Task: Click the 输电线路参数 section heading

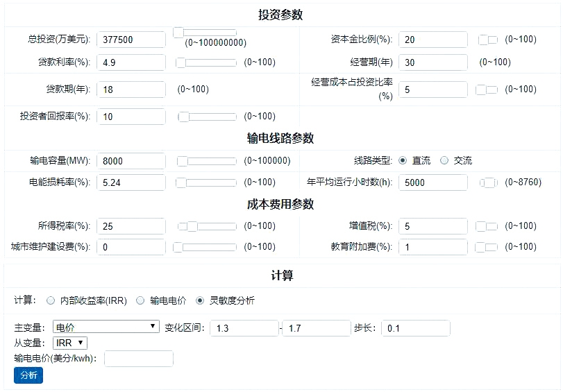Action: point(280,138)
